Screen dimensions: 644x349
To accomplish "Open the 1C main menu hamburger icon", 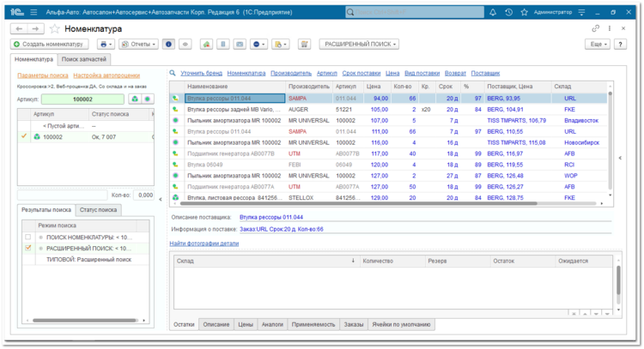I will point(33,12).
